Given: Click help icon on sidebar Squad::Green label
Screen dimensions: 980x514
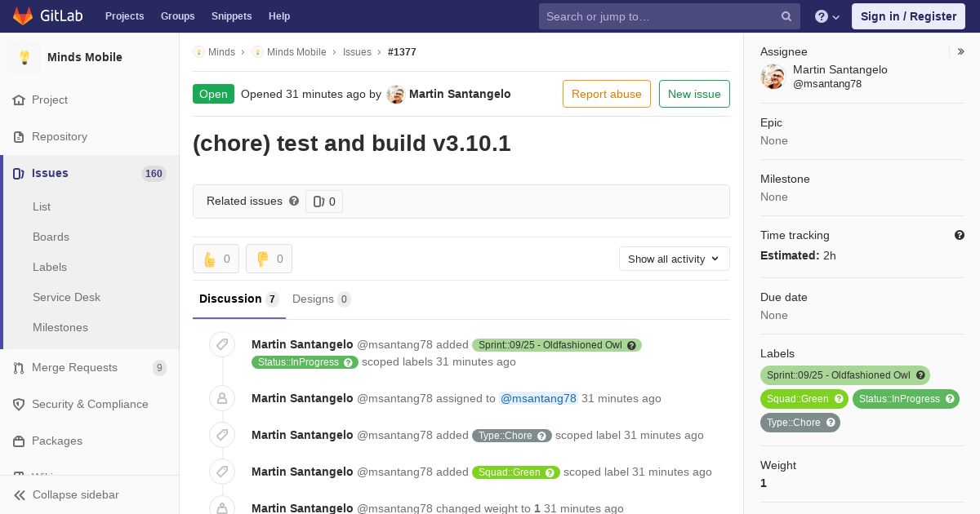Looking at the screenshot, I should pyautogui.click(x=839, y=399).
